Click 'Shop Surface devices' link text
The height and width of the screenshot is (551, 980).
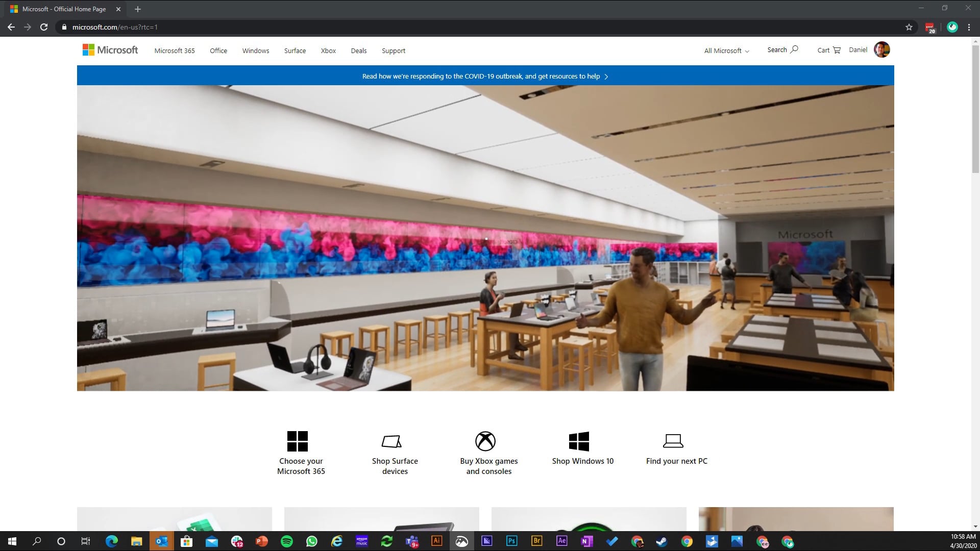395,466
